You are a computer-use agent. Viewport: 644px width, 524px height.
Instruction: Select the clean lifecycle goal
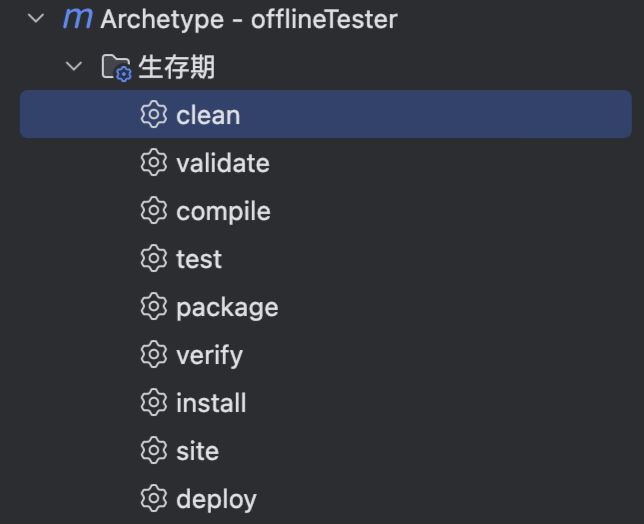tap(208, 115)
